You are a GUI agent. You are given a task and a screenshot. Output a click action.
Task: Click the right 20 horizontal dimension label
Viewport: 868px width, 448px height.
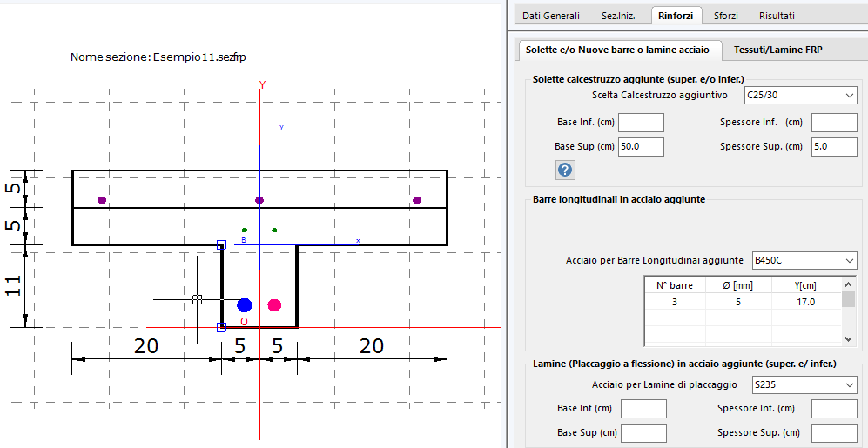pyautogui.click(x=372, y=346)
